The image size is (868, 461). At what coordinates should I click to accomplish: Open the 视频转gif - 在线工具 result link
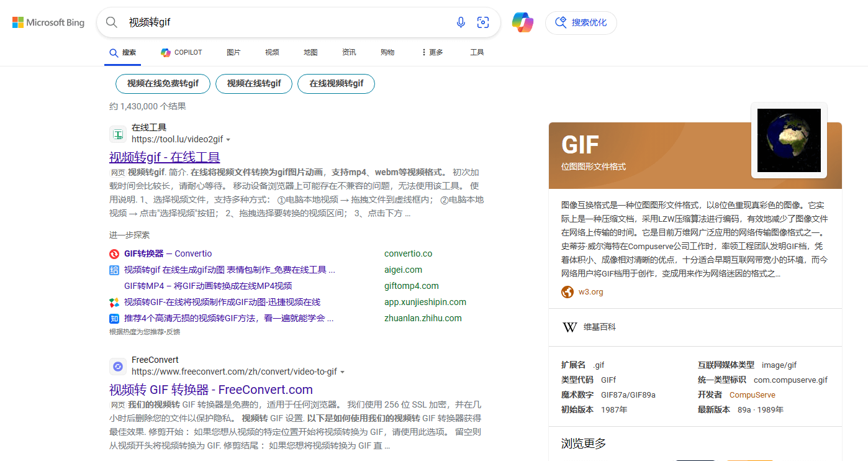[164, 157]
